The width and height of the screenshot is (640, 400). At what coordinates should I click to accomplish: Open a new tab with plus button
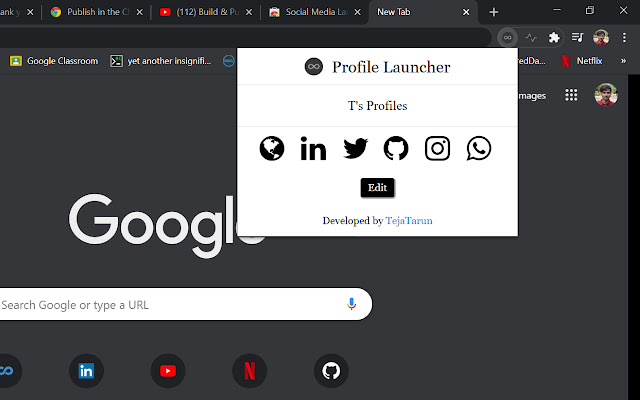click(493, 12)
